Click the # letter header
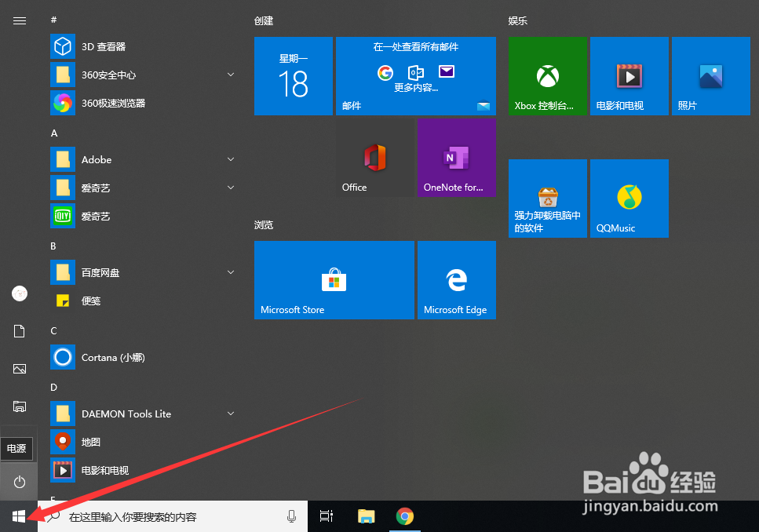This screenshot has height=532, width=759. 53,20
